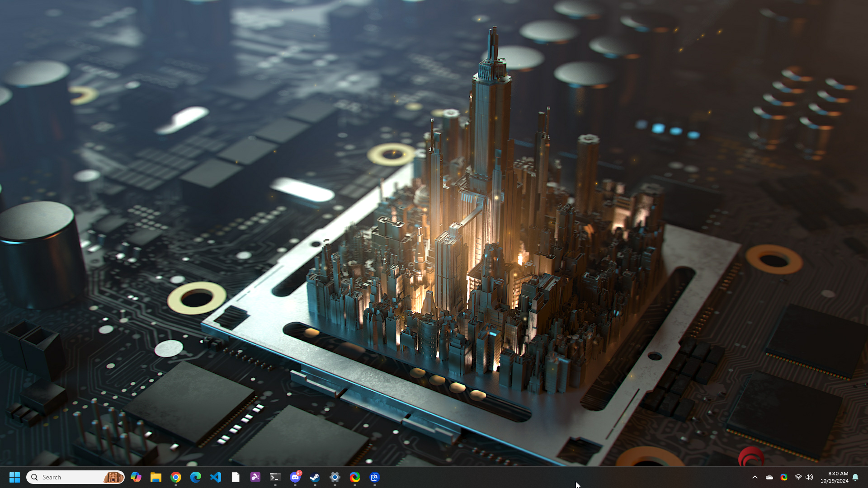Viewport: 868px width, 488px height.
Task: Click the taskbar Search box
Action: point(68,477)
